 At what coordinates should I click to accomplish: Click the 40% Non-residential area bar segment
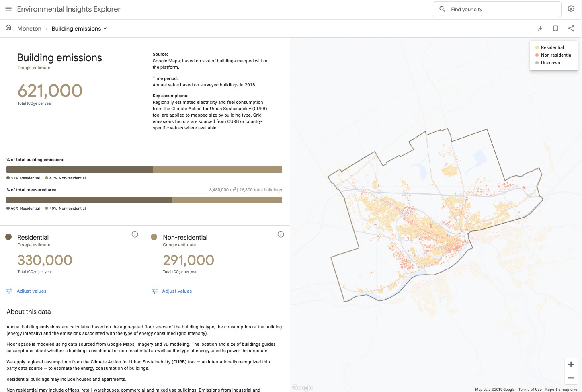[227, 200]
